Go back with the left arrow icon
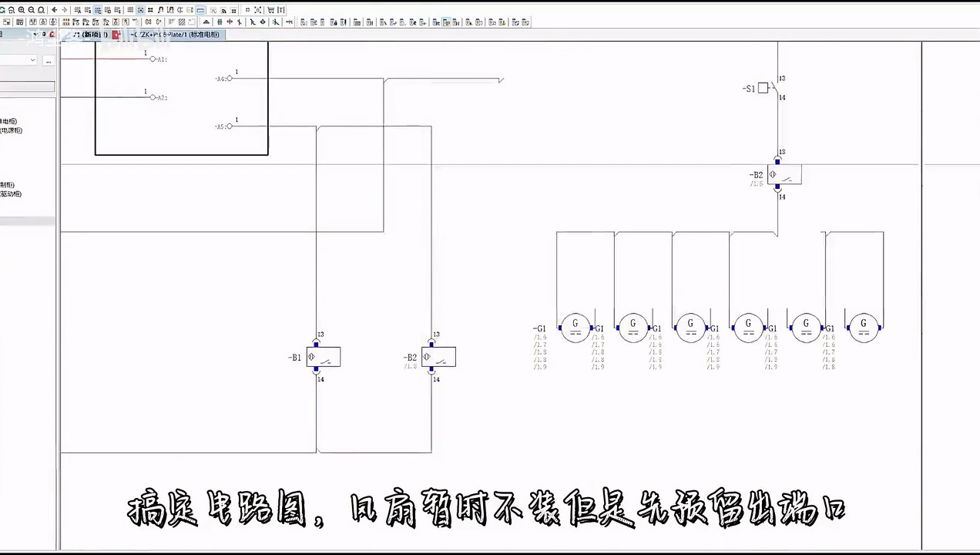Screen dimensions: 980x555 pyautogui.click(x=54, y=10)
